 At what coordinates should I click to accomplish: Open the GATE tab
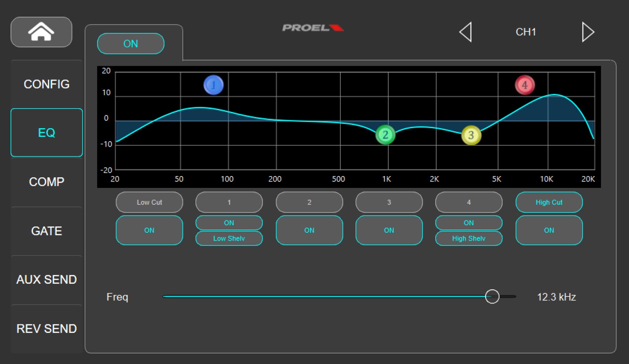[47, 231]
